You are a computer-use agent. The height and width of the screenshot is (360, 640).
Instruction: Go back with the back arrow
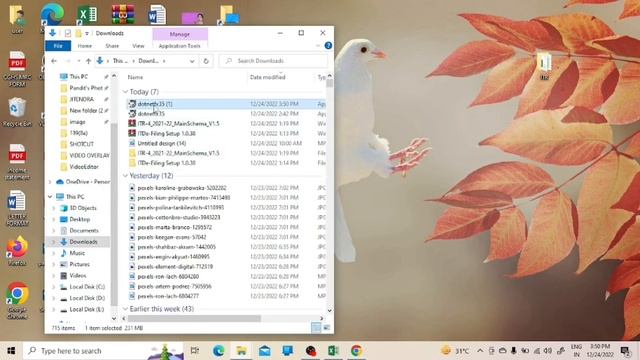tap(54, 61)
